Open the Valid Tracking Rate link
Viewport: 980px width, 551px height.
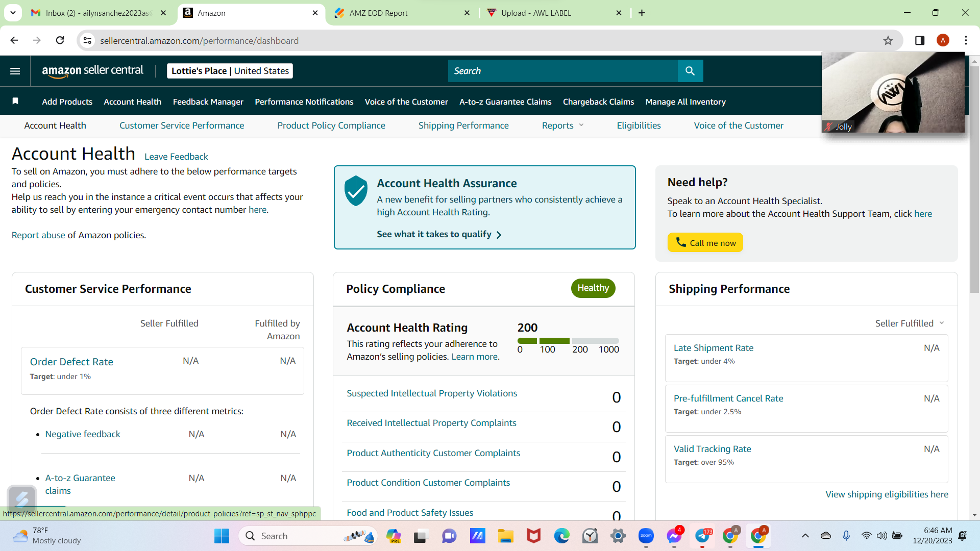pos(713,449)
